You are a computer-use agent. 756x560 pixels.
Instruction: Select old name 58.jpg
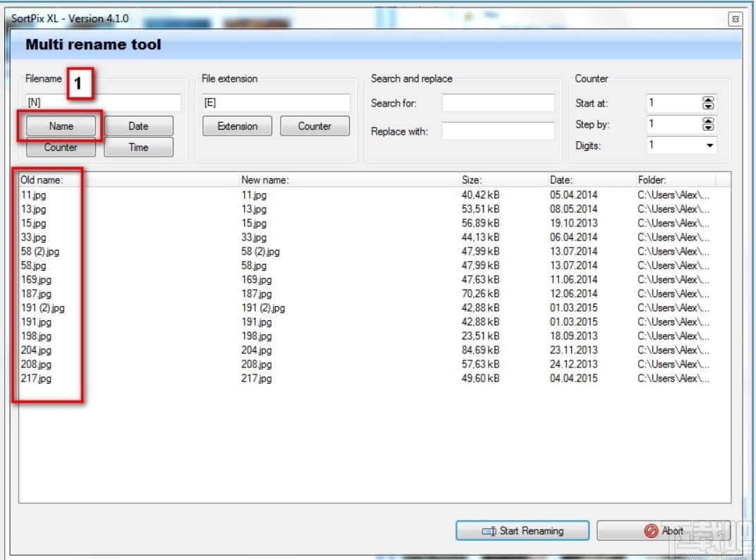(x=33, y=265)
